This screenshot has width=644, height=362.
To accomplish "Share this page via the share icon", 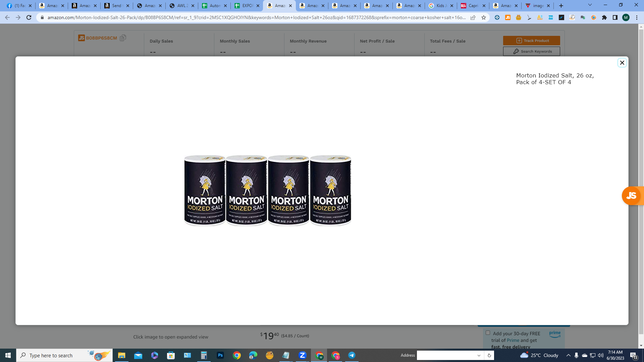I will (x=473, y=17).
